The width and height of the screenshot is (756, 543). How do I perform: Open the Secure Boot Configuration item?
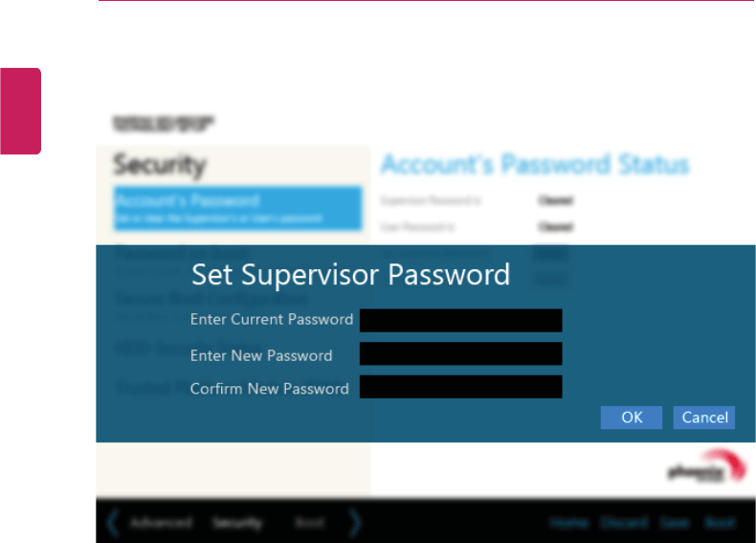(x=212, y=299)
